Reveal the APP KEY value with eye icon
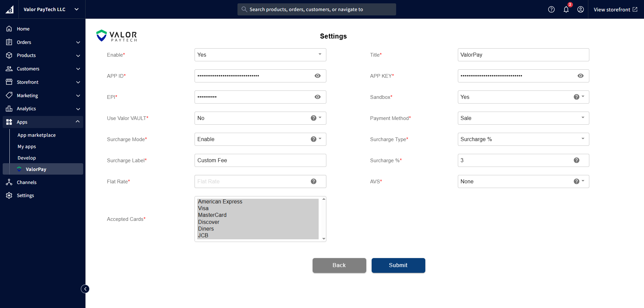The width and height of the screenshot is (644, 308). pyautogui.click(x=581, y=76)
